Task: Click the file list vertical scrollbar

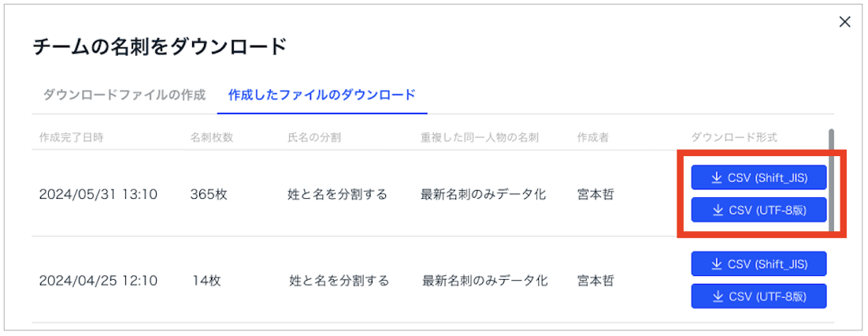Action: click(x=832, y=181)
